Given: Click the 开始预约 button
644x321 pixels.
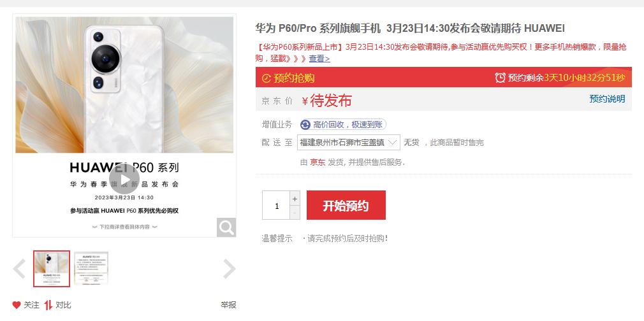Looking at the screenshot, I should [346, 205].
